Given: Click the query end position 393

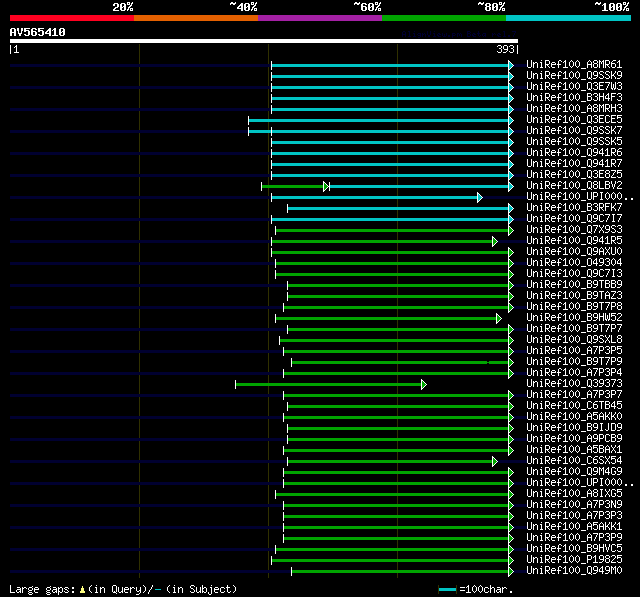Looking at the screenshot, I should [x=505, y=49].
